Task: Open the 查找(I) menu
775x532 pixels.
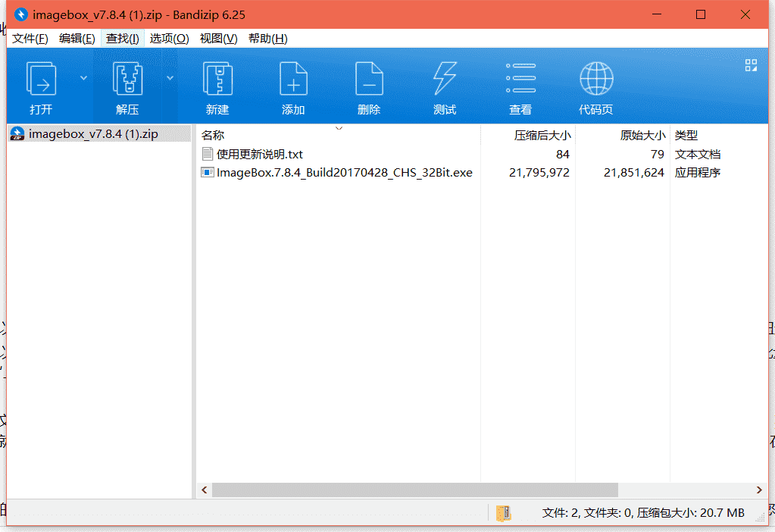Action: [x=123, y=39]
